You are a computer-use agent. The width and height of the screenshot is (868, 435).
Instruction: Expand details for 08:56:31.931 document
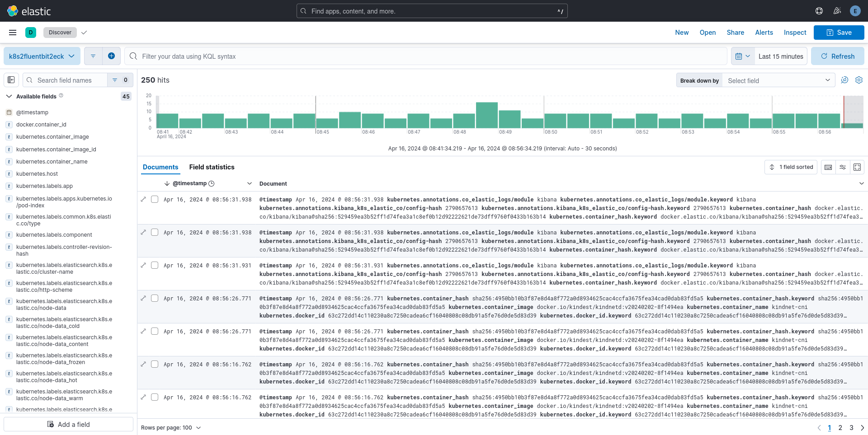[143, 265]
